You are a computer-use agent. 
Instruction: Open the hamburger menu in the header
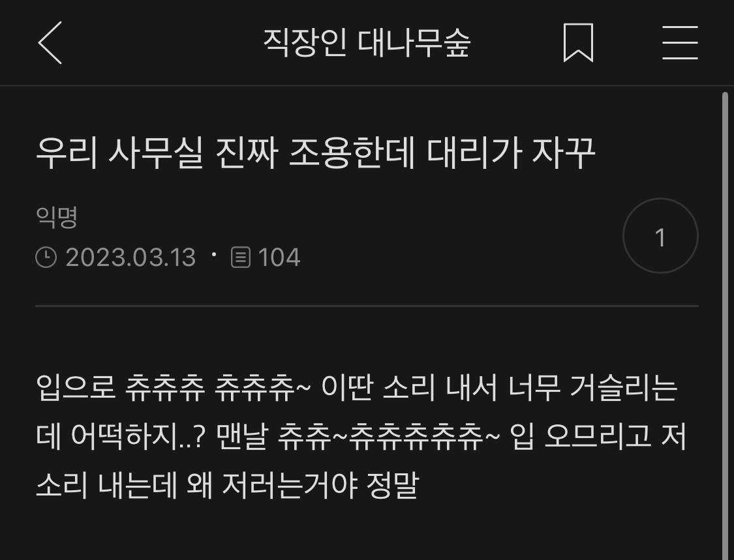(680, 42)
